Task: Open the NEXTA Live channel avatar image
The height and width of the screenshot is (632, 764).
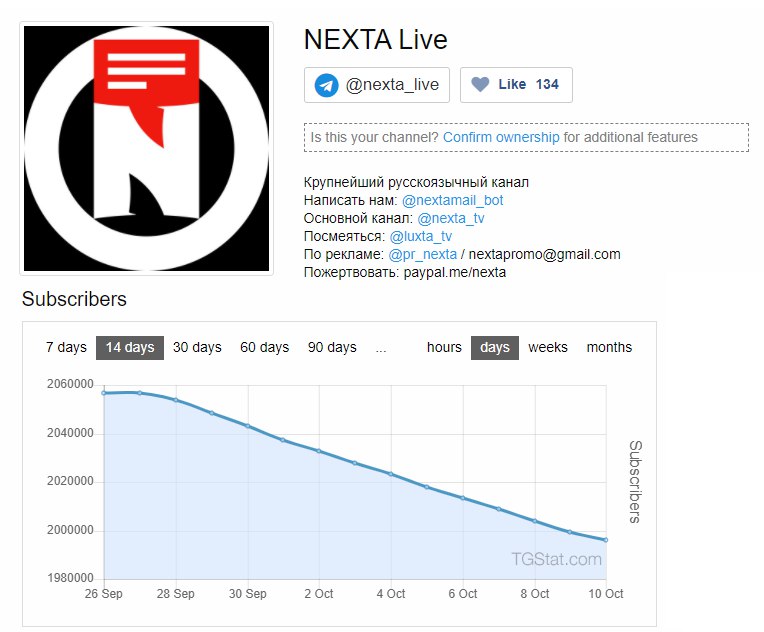Action: (146, 148)
